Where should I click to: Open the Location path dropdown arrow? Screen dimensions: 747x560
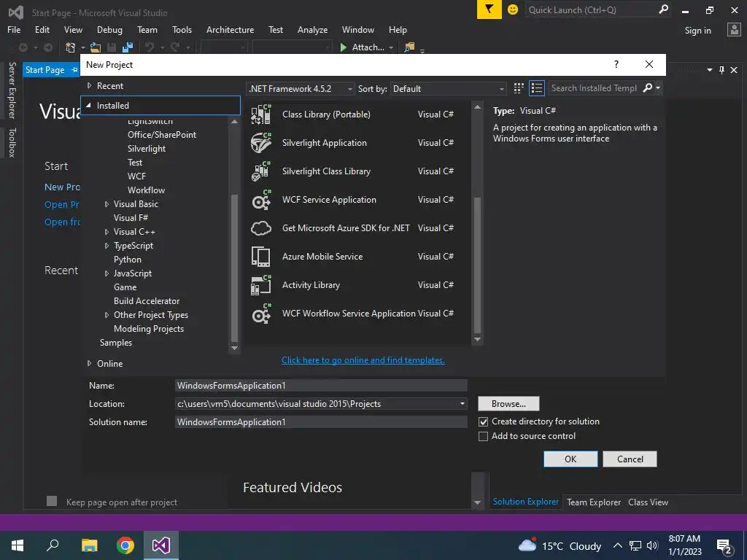pos(462,404)
